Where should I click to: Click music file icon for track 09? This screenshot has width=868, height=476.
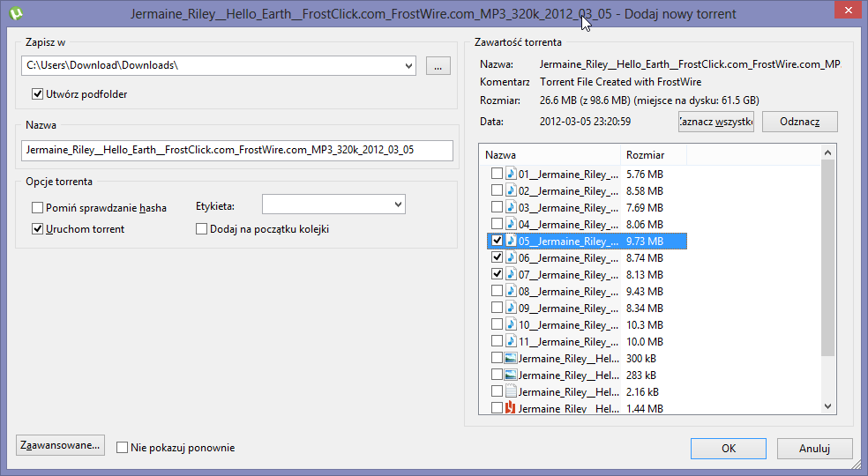511,308
